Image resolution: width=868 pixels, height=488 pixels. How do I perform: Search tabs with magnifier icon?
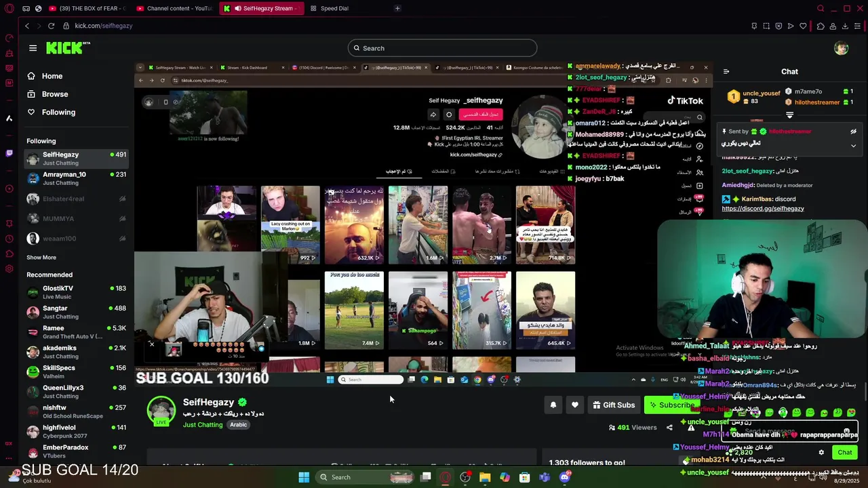[x=821, y=8]
